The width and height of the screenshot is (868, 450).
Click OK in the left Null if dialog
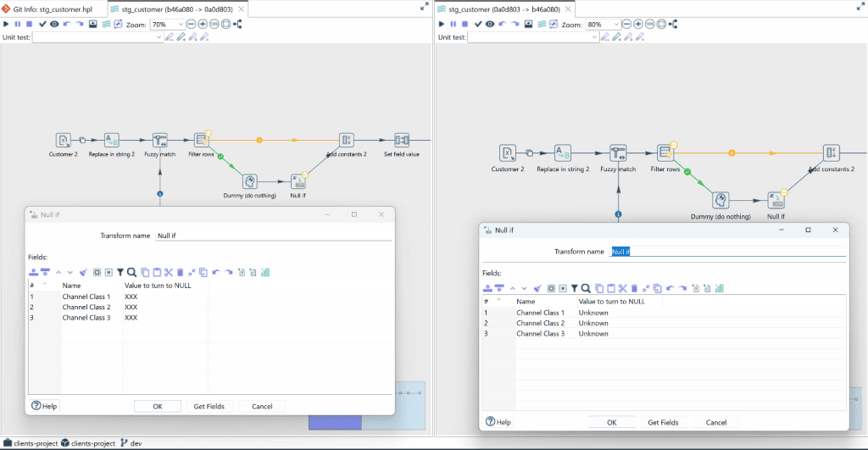coord(157,406)
